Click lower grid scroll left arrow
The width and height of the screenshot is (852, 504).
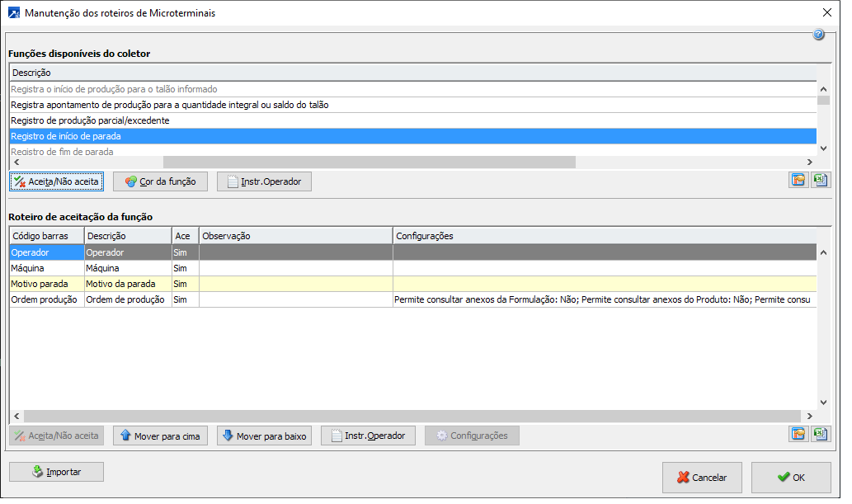[16, 416]
